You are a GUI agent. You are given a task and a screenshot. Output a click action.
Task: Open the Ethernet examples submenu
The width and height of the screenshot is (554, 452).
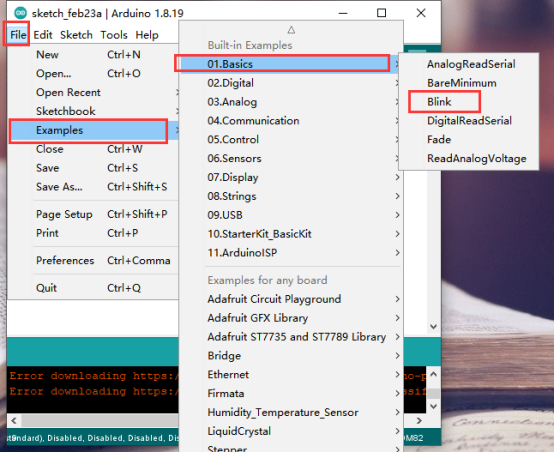pyautogui.click(x=291, y=375)
